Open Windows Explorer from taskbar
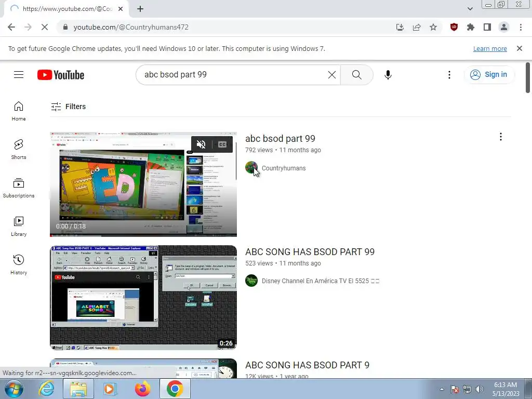 pos(78,389)
